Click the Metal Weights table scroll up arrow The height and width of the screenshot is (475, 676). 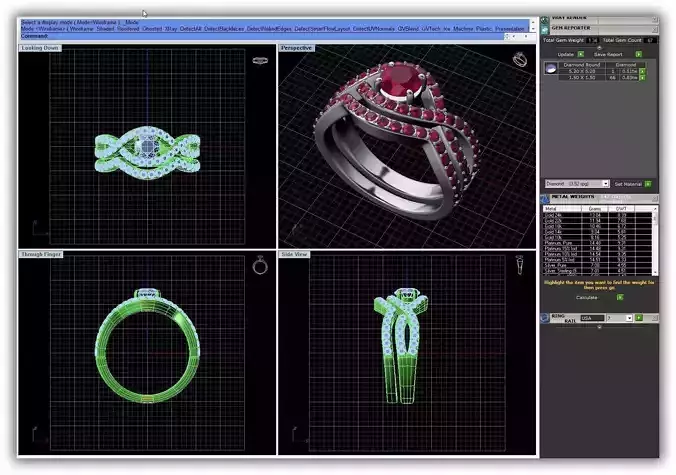click(x=654, y=209)
